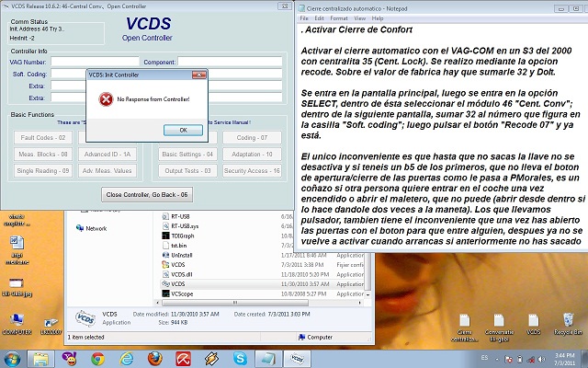This screenshot has width=588, height=368.
Task: Click Network in Explorer navigation pane
Action: point(96,228)
